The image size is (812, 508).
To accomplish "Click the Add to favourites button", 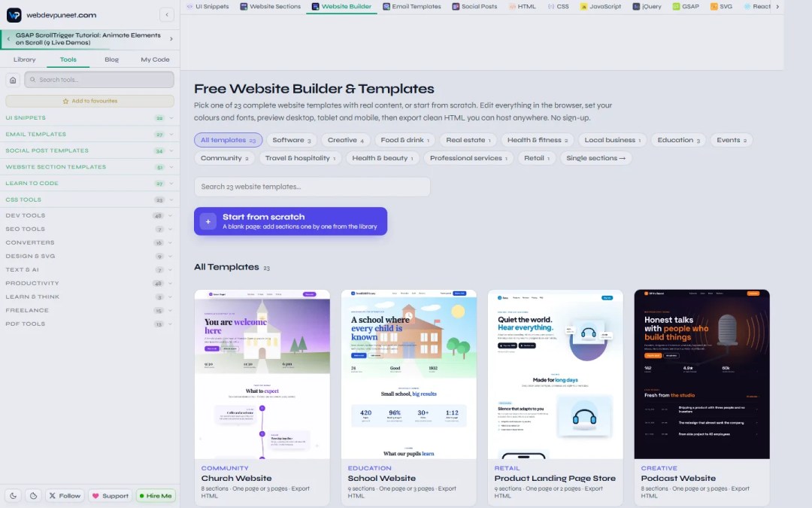I will click(x=89, y=101).
